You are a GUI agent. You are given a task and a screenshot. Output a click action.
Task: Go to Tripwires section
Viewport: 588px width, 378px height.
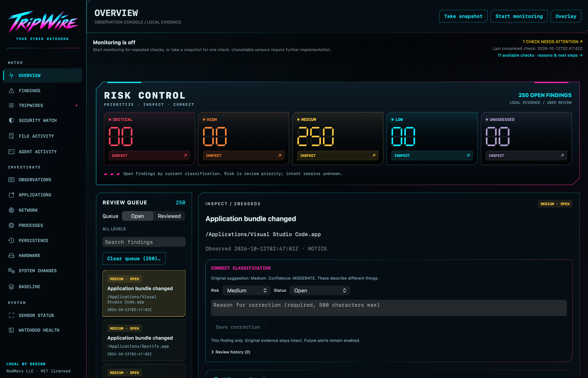43,105
